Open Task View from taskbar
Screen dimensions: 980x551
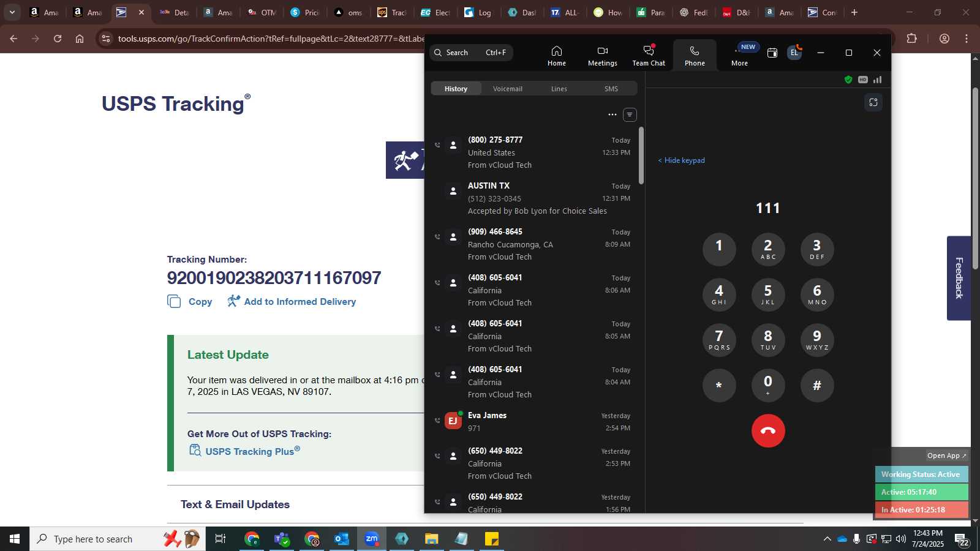[x=221, y=539]
